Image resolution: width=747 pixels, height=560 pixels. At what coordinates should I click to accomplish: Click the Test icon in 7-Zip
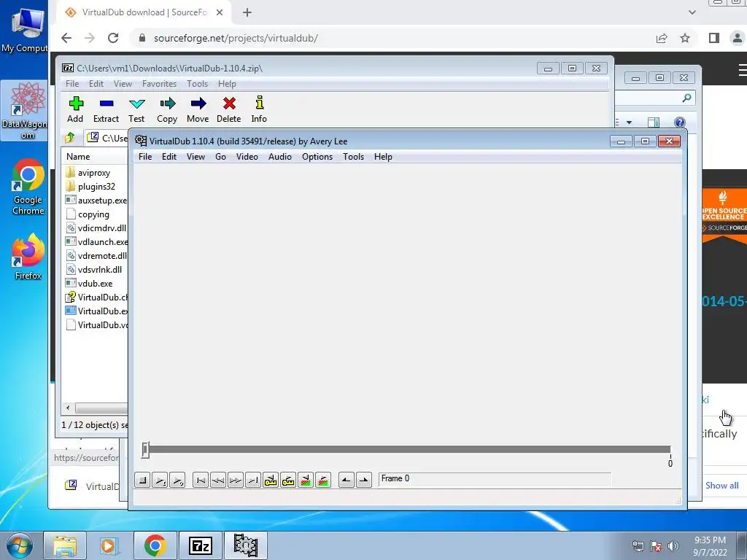(x=136, y=109)
